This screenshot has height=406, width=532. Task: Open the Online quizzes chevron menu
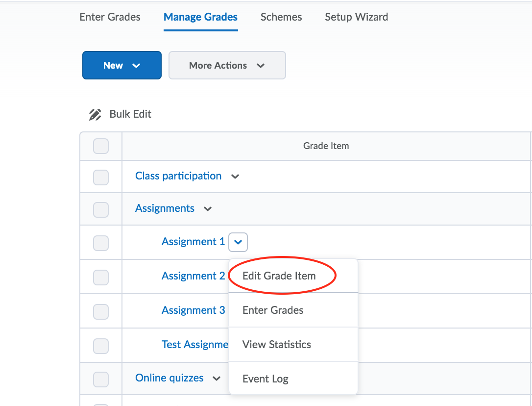(216, 379)
